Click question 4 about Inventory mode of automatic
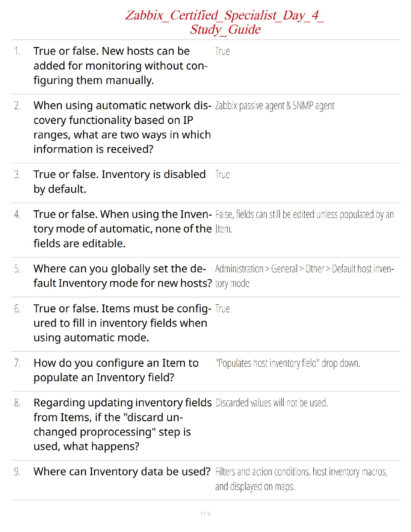This screenshot has height=532, width=411. click(122, 229)
